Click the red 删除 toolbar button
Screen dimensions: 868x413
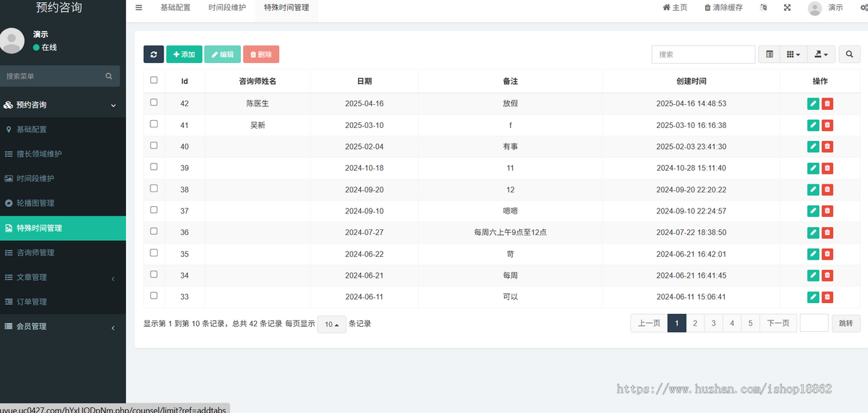point(261,54)
